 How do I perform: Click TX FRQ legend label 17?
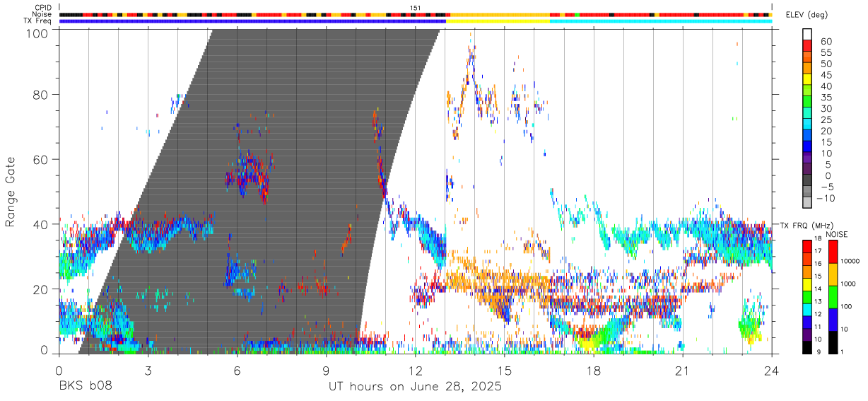pyautogui.click(x=817, y=251)
